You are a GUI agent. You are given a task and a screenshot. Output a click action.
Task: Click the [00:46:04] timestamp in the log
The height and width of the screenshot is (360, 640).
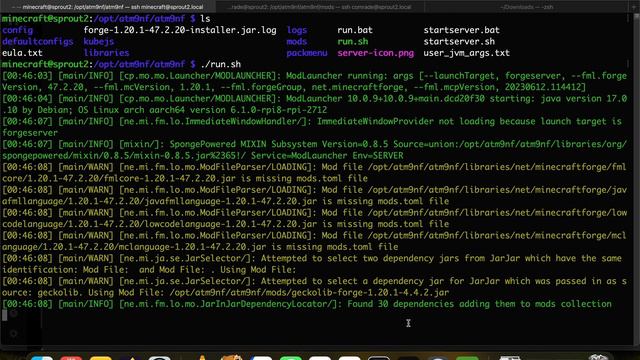click(x=27, y=99)
